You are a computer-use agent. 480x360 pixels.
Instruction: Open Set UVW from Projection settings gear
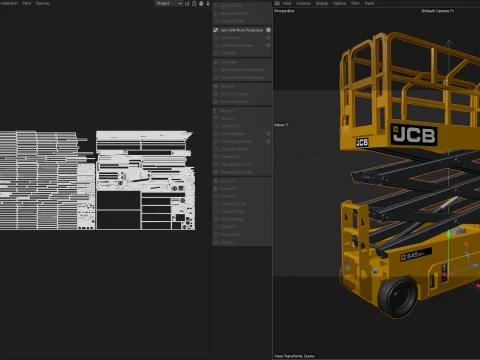point(268,30)
